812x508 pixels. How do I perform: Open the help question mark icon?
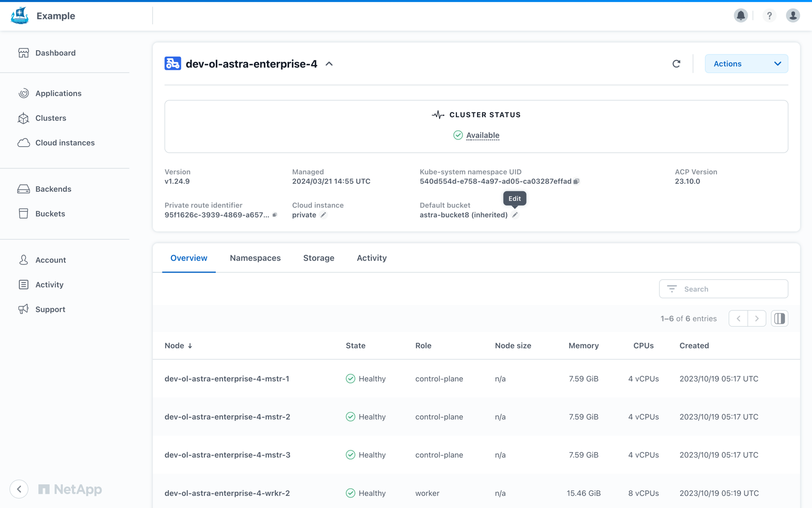(769, 16)
